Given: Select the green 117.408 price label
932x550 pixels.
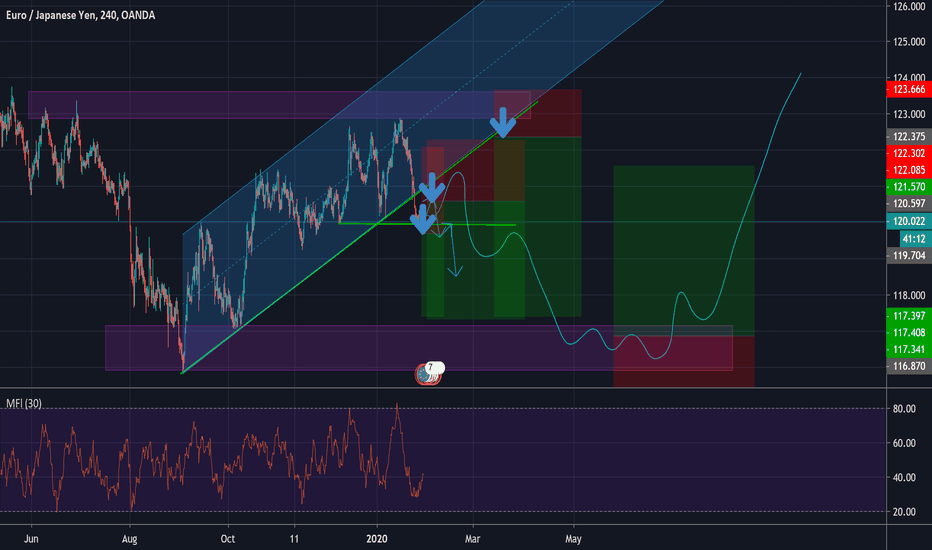Looking at the screenshot, I should tap(909, 332).
